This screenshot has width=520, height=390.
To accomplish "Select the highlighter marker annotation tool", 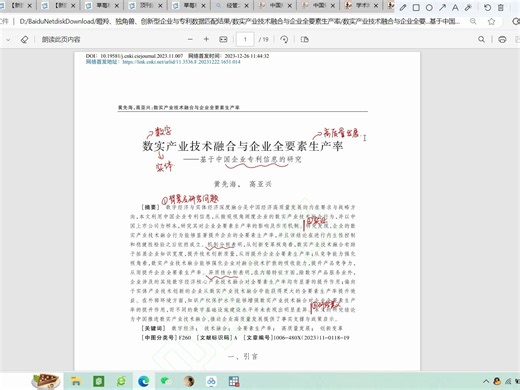I will point(468,7).
